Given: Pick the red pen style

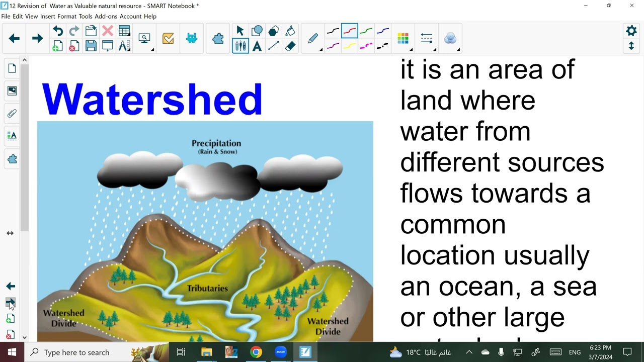Looking at the screenshot, I should tap(350, 31).
